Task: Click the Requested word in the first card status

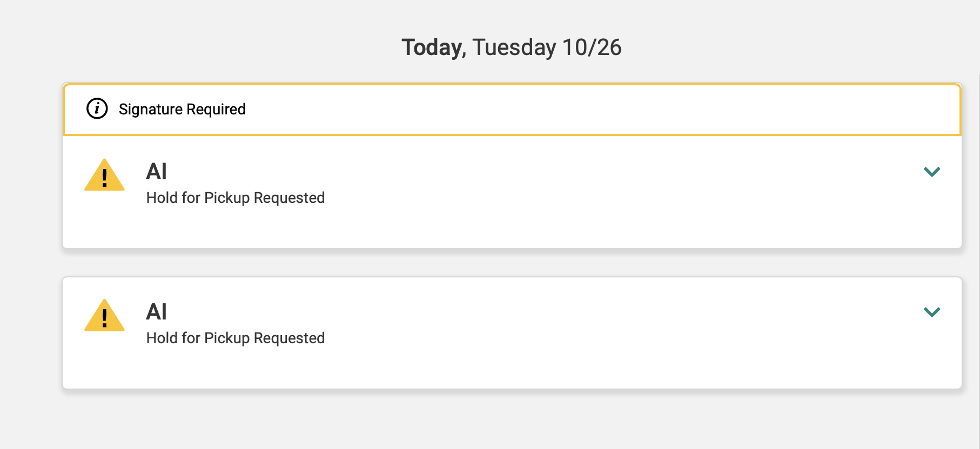Action: click(x=289, y=198)
